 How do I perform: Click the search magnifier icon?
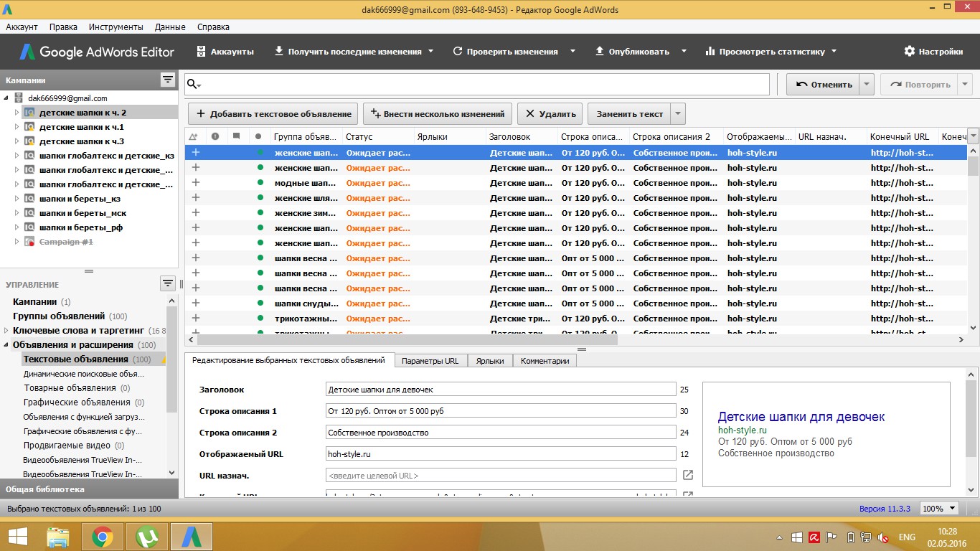[192, 84]
